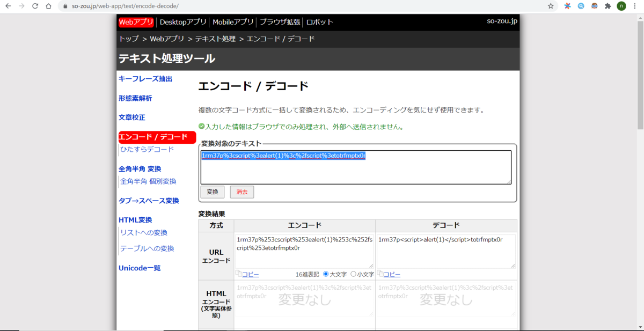Viewport: 644px width, 331px height.
Task: Click the browser forward arrow
Action: [21, 6]
